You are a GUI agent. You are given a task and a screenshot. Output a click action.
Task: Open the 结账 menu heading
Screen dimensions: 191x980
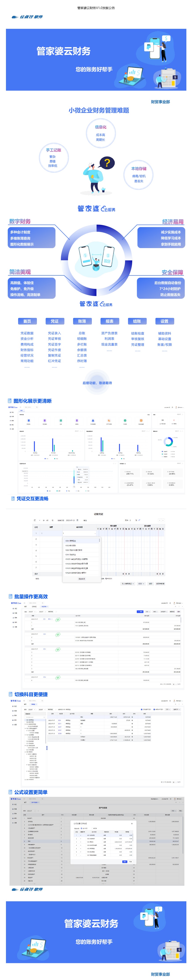point(137,321)
